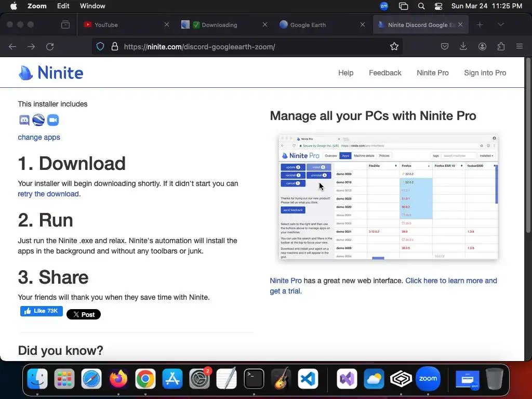The height and width of the screenshot is (399, 532).
Task: Click the Discord app icon
Action: (24, 120)
